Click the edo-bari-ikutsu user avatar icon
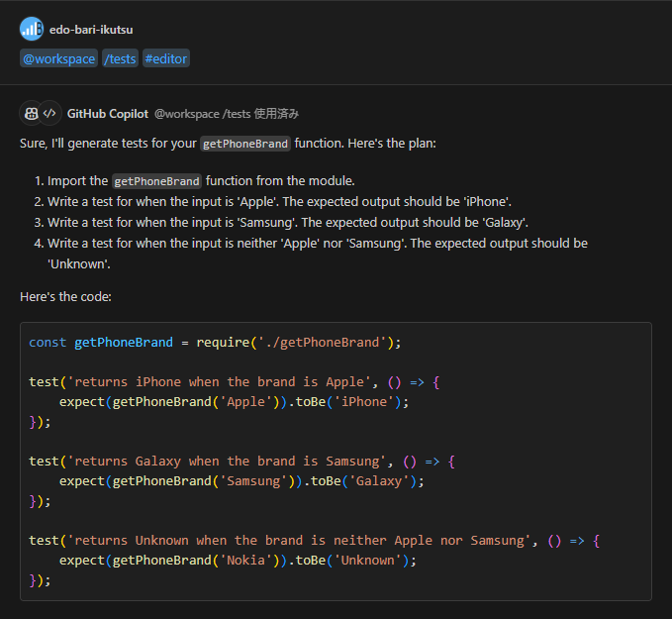672x619 pixels. click(31, 29)
